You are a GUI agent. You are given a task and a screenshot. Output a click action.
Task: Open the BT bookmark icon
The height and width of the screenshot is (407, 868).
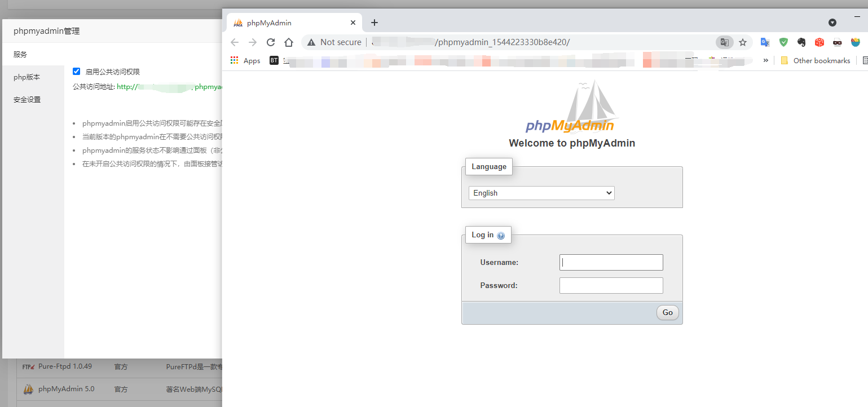click(x=274, y=60)
